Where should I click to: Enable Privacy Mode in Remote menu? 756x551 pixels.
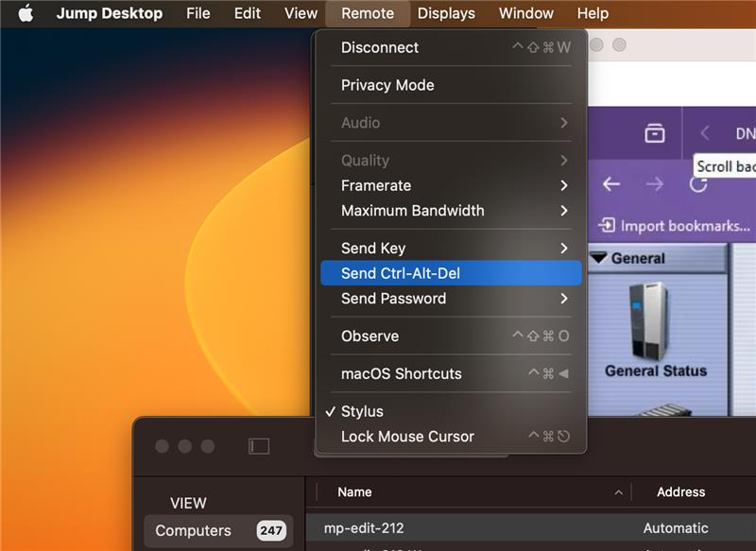[x=387, y=85]
